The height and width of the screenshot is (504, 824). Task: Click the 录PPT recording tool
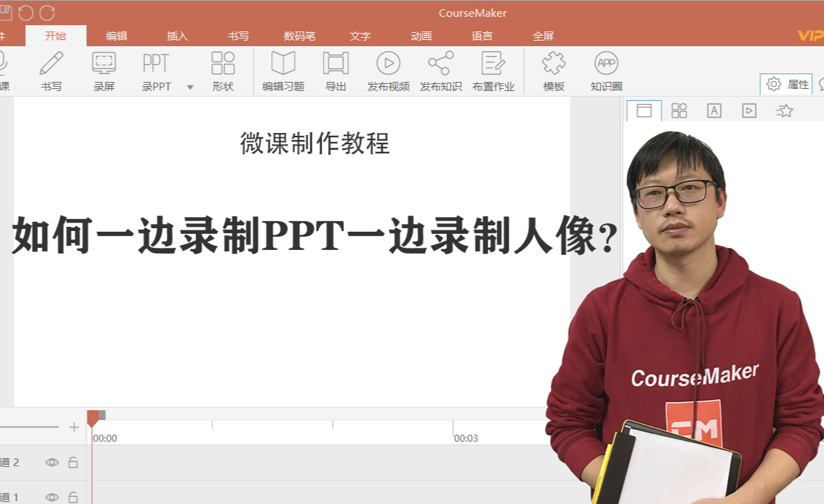tap(156, 71)
